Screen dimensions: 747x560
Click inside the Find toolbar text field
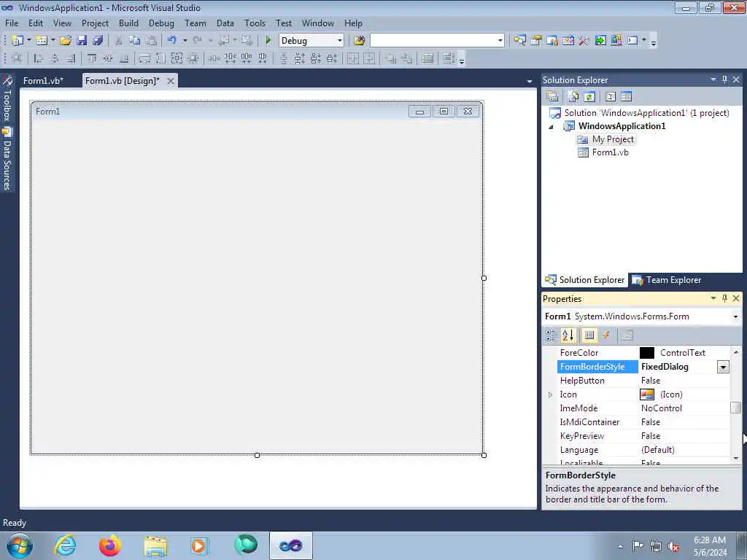click(433, 41)
